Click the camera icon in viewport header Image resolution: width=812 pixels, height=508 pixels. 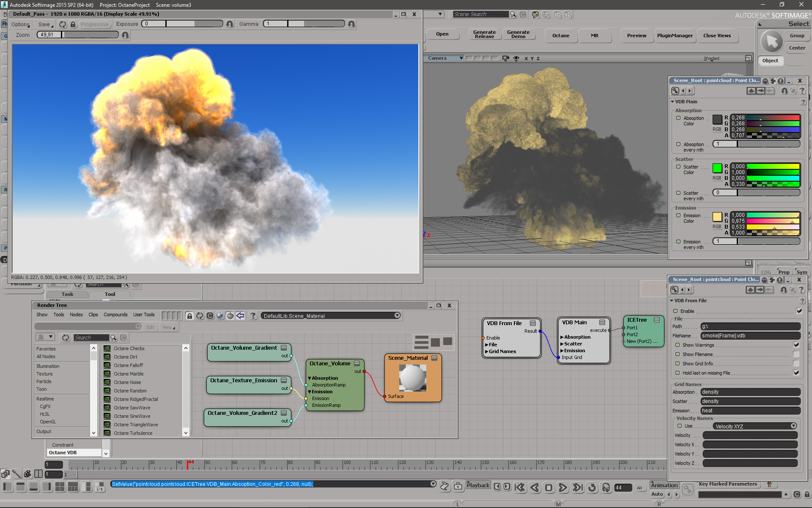click(505, 58)
